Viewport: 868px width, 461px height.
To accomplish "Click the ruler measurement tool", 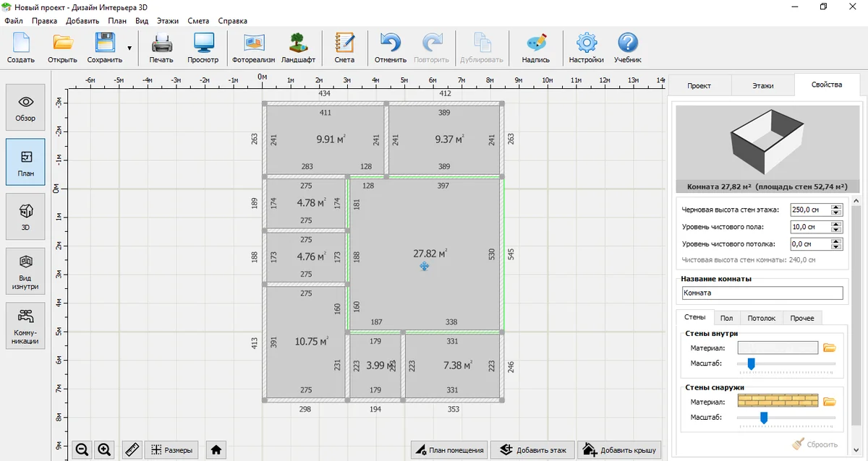I will pos(132,449).
